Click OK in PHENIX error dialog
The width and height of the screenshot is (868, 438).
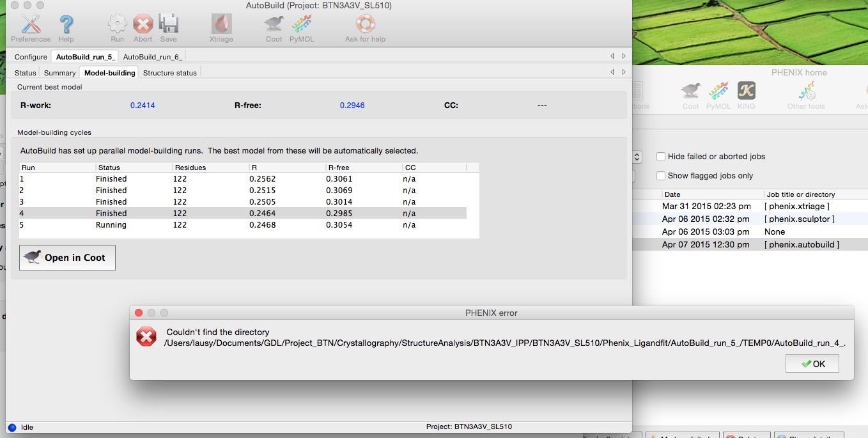tap(812, 364)
